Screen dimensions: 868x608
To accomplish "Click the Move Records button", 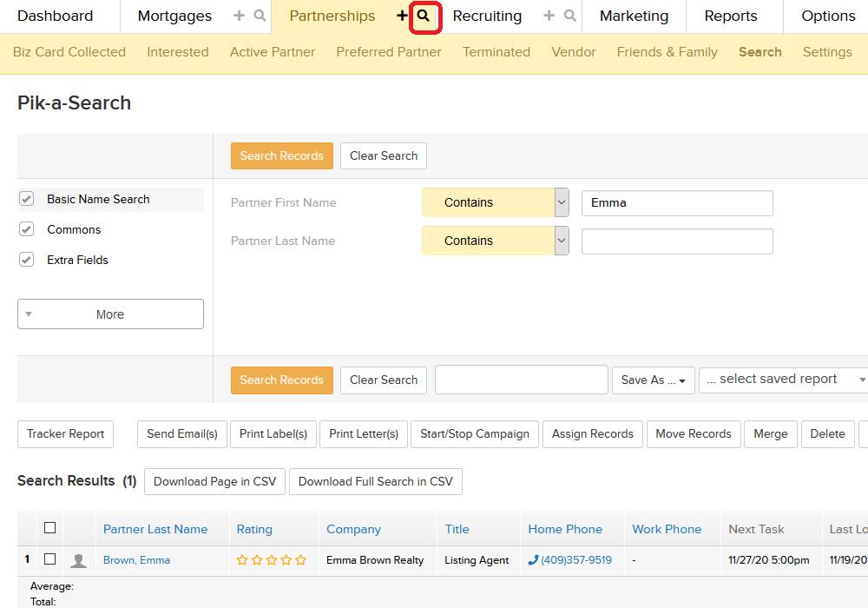I will 694,434.
